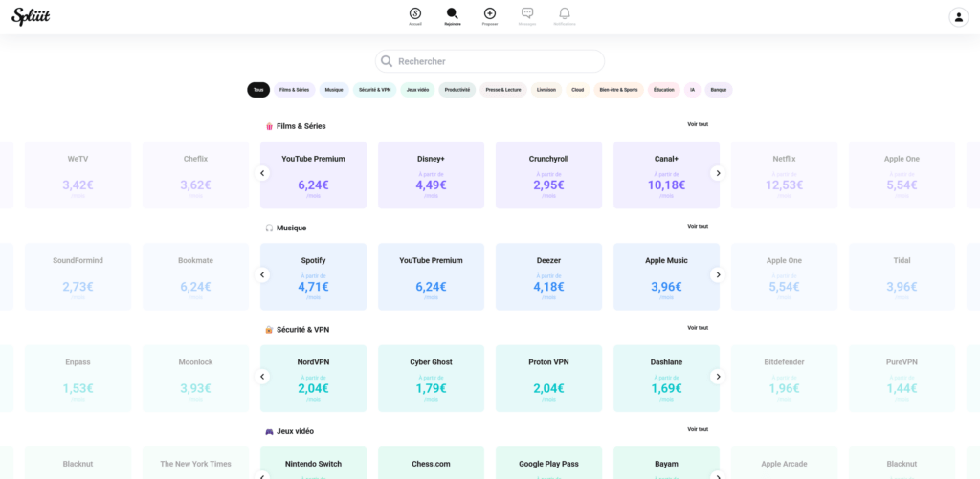This screenshot has width=980, height=479.
Task: Select the Tous category filter
Action: pyautogui.click(x=258, y=90)
